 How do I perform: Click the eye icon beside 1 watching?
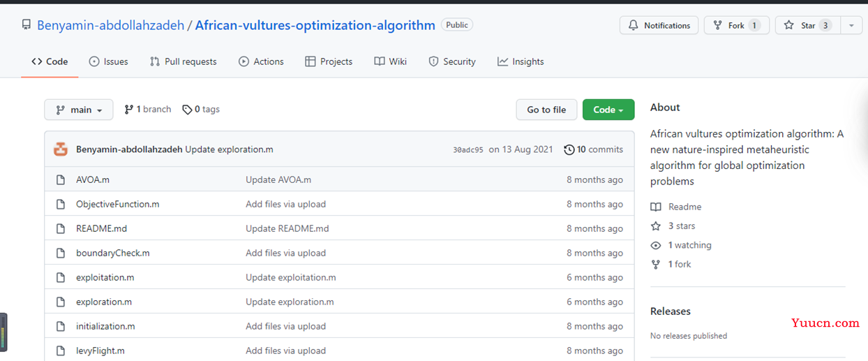point(656,246)
